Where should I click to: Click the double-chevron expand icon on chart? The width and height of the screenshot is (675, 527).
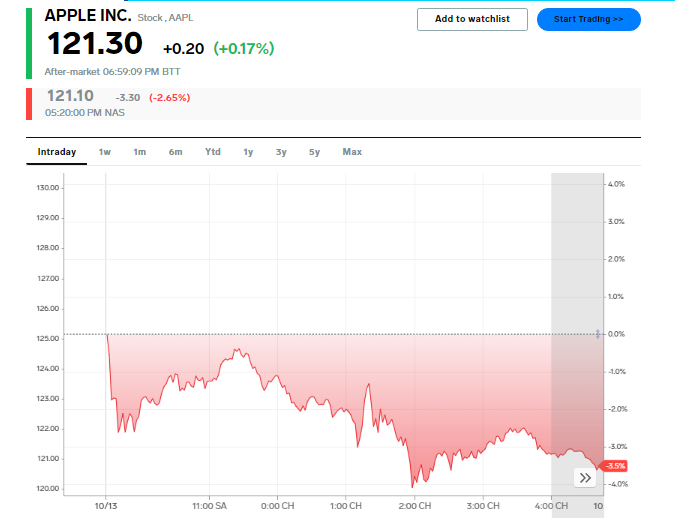coord(586,478)
